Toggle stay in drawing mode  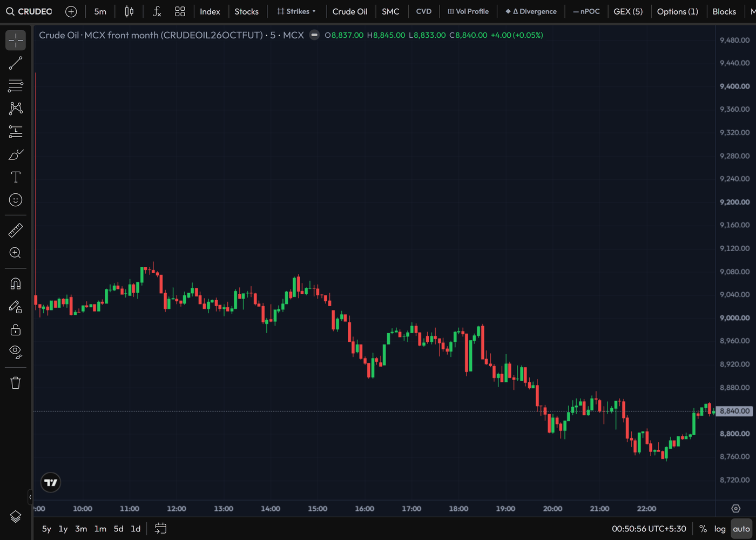point(16,307)
